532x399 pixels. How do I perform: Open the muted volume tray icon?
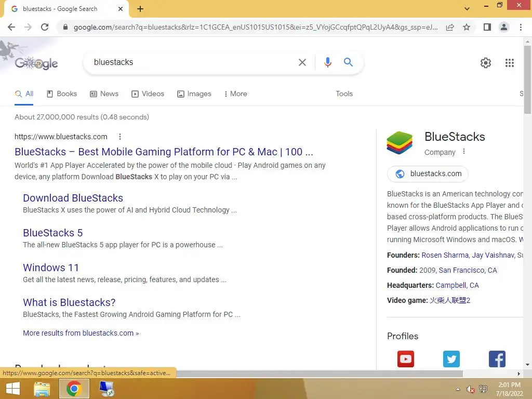(470, 389)
